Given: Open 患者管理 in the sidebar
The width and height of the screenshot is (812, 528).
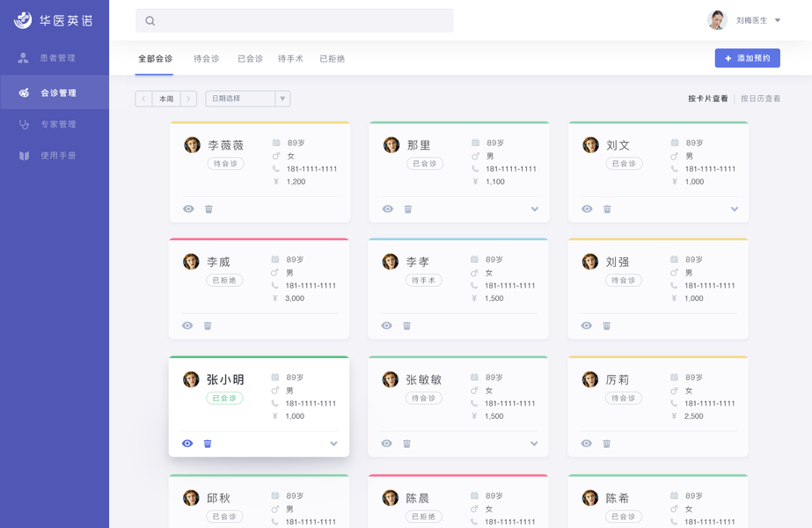Looking at the screenshot, I should [x=57, y=58].
